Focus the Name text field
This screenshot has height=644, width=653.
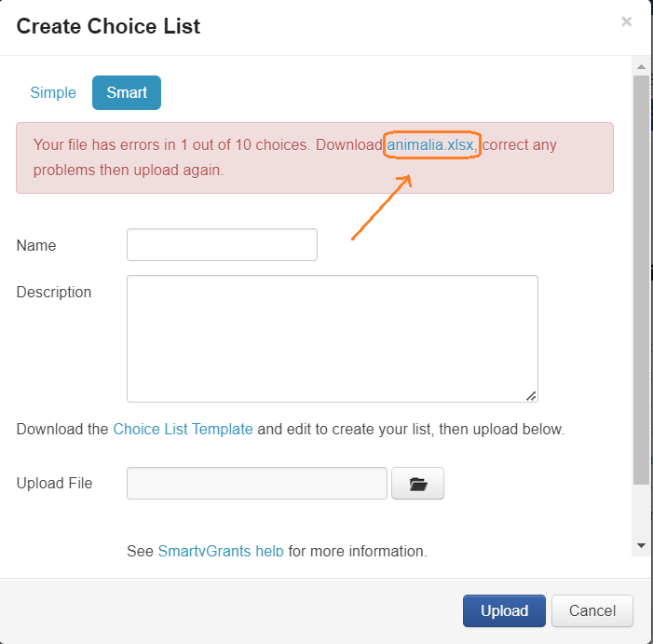click(222, 245)
